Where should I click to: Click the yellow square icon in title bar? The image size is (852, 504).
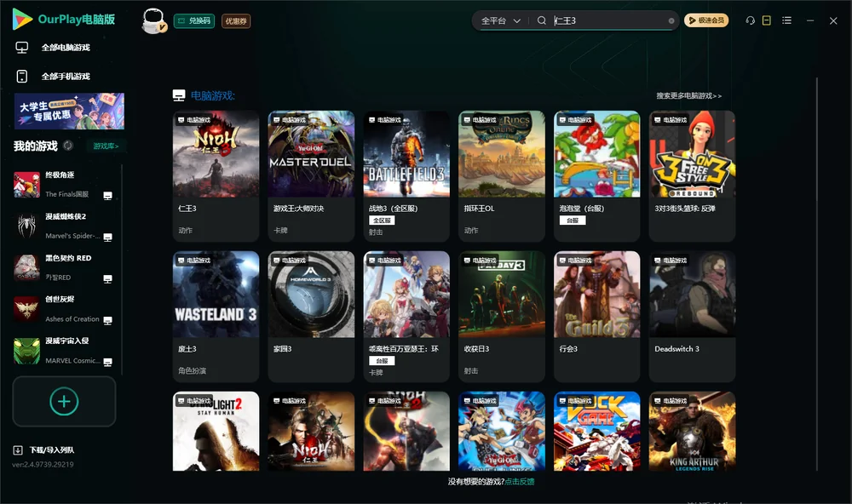point(766,20)
